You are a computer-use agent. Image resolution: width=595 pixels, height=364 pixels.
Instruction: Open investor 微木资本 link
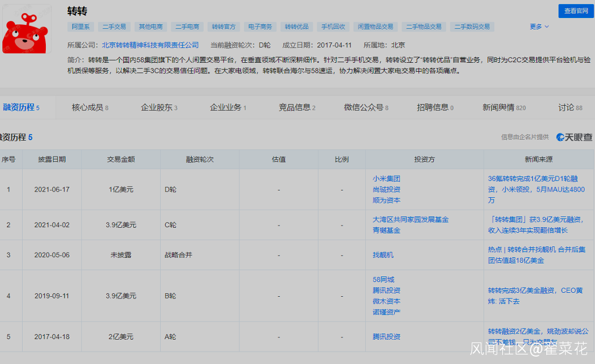tap(386, 301)
